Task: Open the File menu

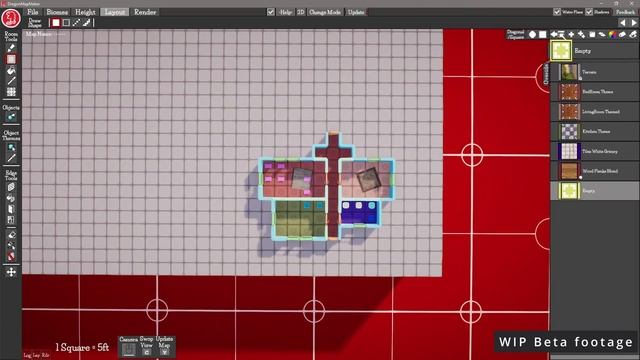Action: [32, 12]
